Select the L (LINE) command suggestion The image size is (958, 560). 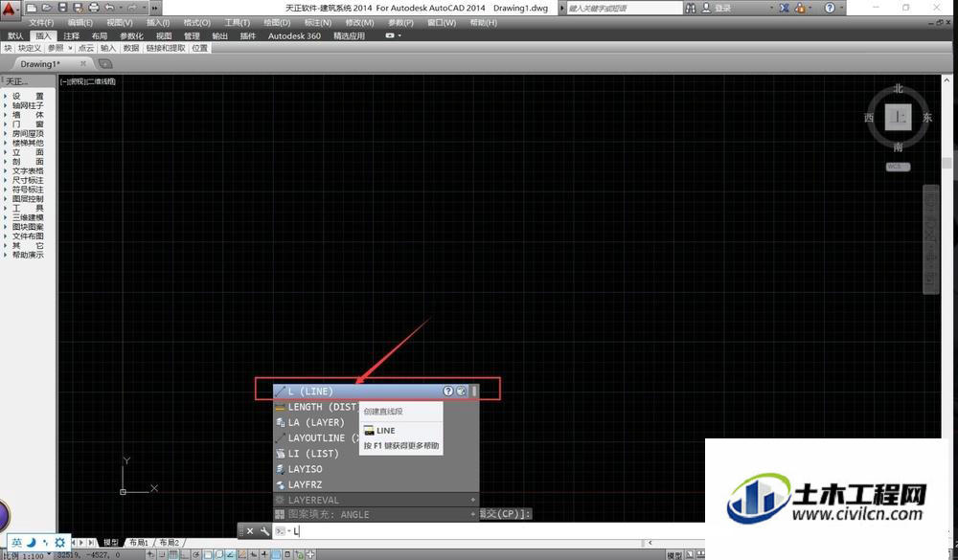pyautogui.click(x=376, y=391)
